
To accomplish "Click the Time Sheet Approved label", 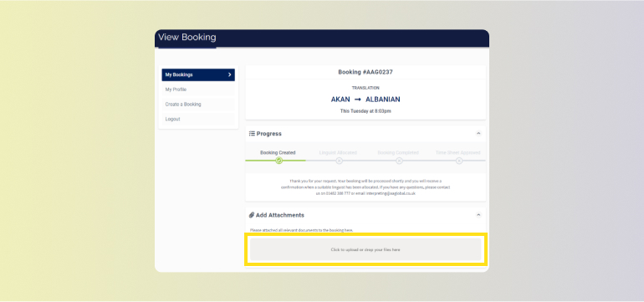I will 458,152.
